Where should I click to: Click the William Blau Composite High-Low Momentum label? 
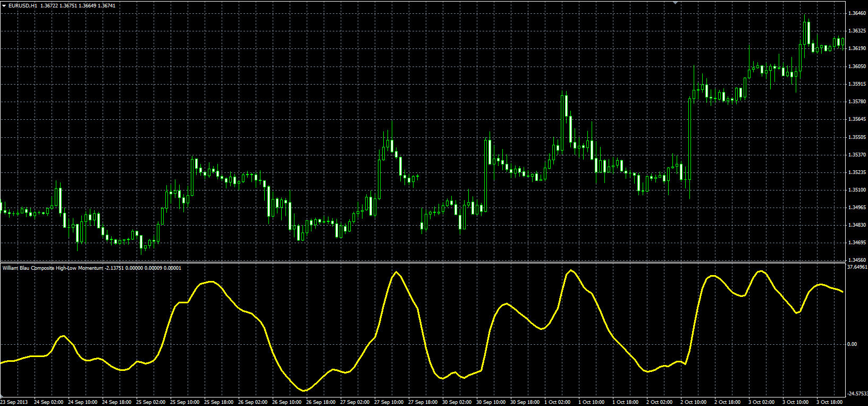pos(53,268)
